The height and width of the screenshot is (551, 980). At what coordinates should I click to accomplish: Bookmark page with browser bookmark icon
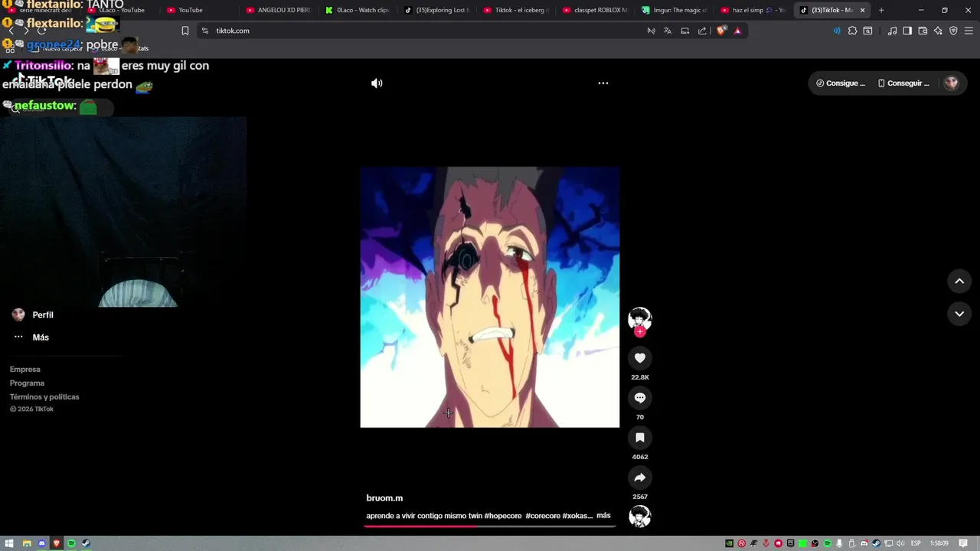pos(185,31)
